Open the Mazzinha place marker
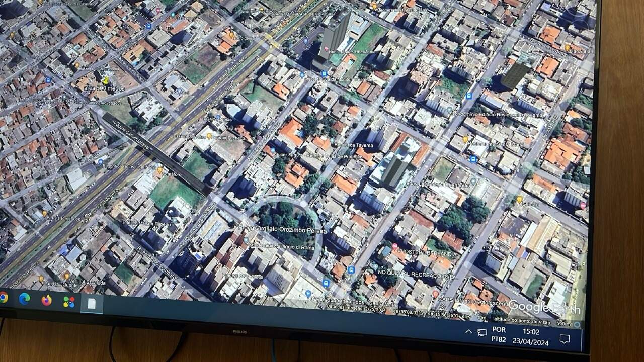 [x=567, y=48]
